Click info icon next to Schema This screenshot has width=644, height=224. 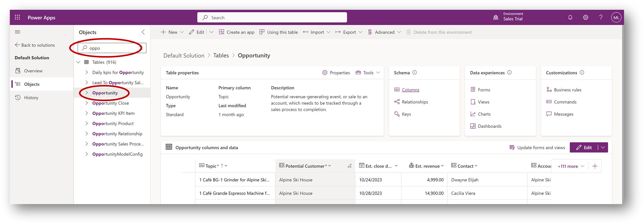click(415, 73)
